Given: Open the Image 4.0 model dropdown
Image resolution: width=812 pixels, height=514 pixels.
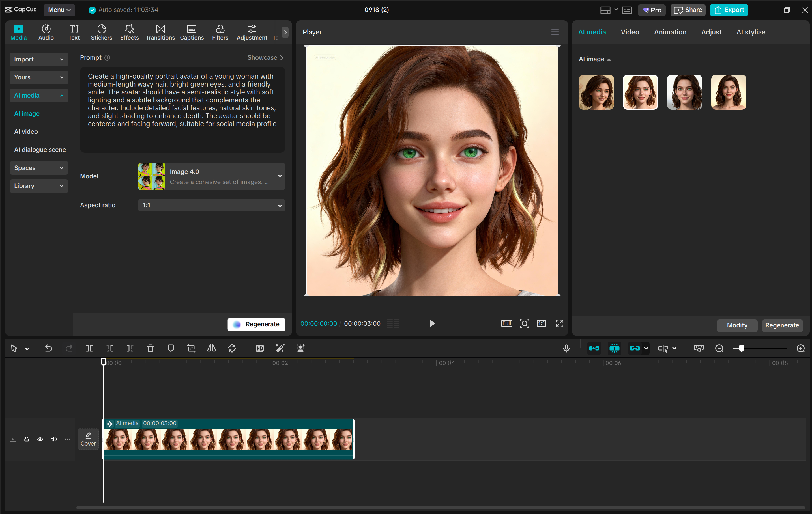Looking at the screenshot, I should [x=211, y=177].
